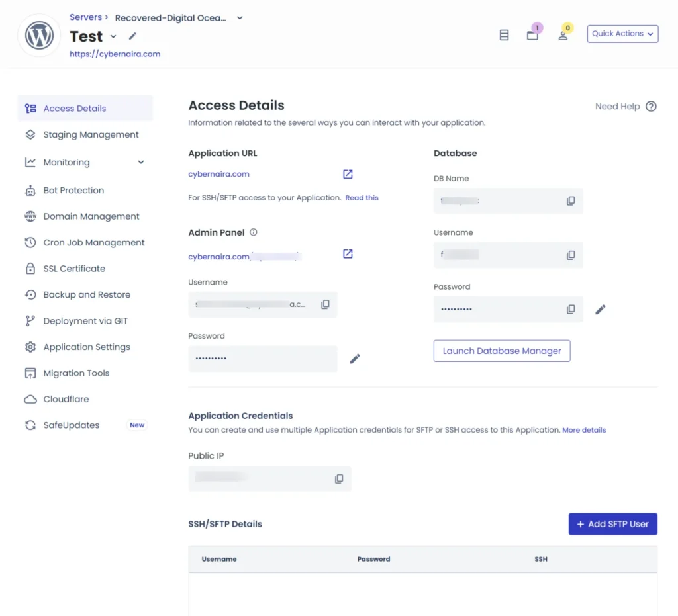Screen dimensions: 678x616
Task: Open Deployment via GIT branch icon
Action: (x=30, y=321)
